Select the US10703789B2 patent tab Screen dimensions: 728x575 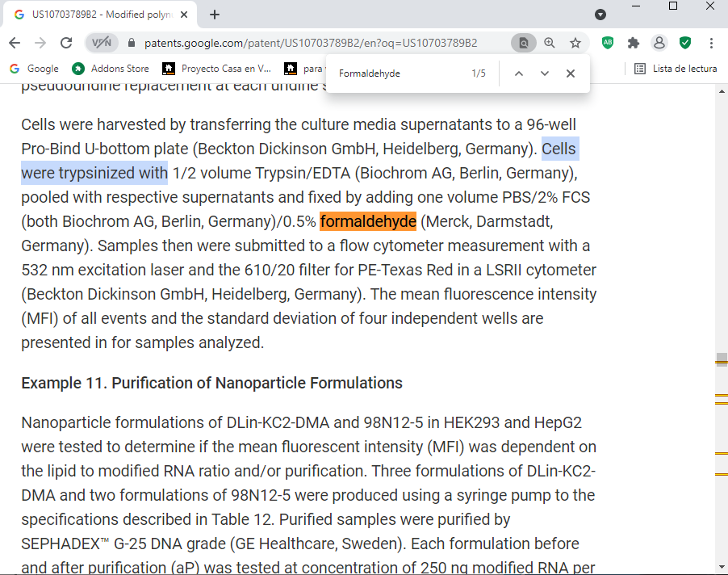101,15
